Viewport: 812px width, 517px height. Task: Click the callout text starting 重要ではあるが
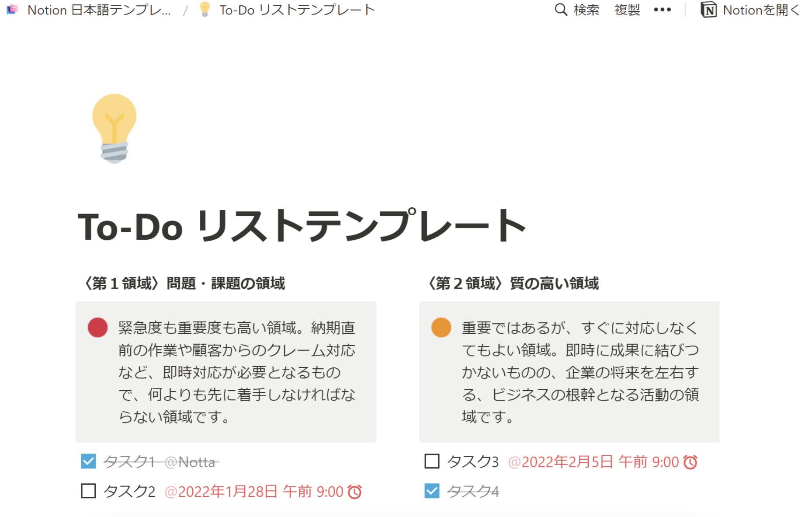coord(580,372)
